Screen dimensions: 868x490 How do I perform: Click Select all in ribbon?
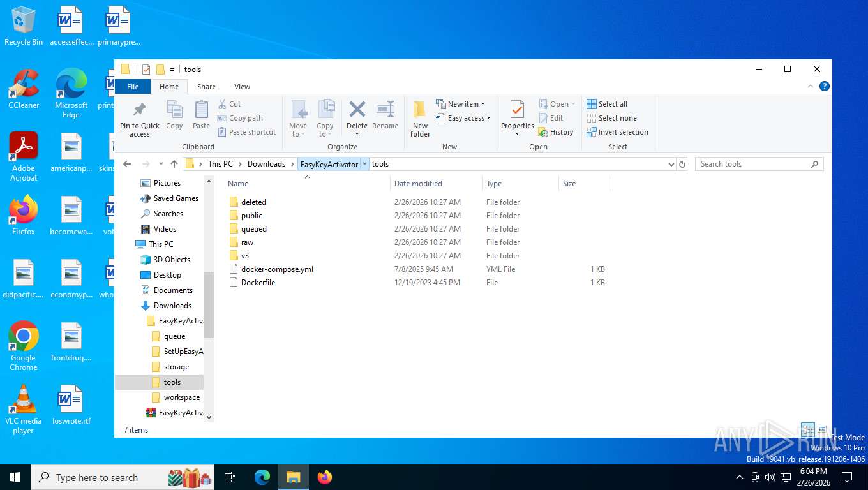(x=607, y=104)
